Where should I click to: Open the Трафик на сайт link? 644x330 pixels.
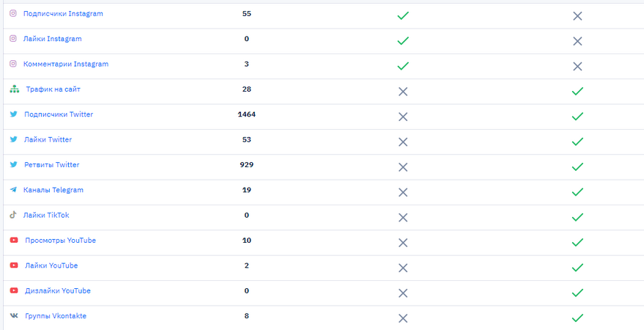click(53, 89)
